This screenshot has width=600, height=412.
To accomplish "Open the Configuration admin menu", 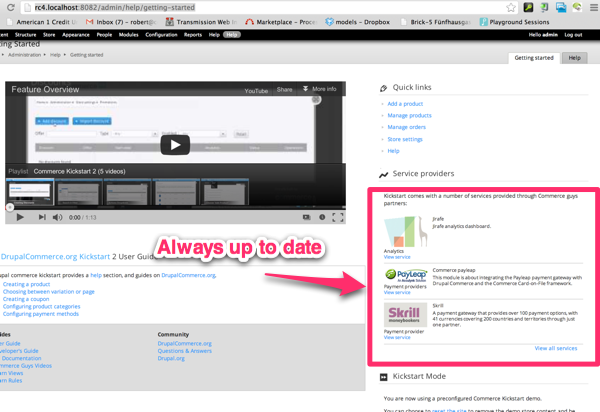I will [x=161, y=35].
